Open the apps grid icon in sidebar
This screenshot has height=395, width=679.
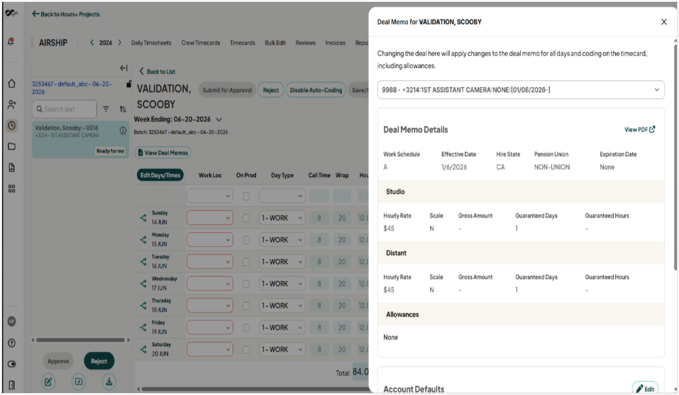pyautogui.click(x=12, y=188)
